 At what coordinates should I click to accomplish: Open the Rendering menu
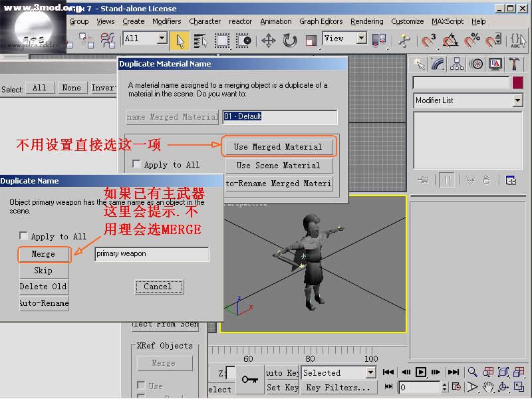point(366,21)
